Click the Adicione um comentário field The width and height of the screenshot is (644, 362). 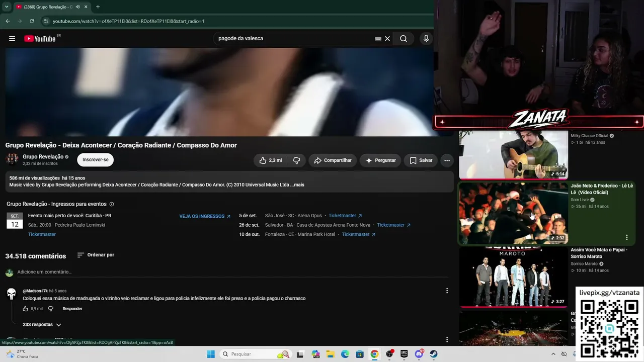232,272
